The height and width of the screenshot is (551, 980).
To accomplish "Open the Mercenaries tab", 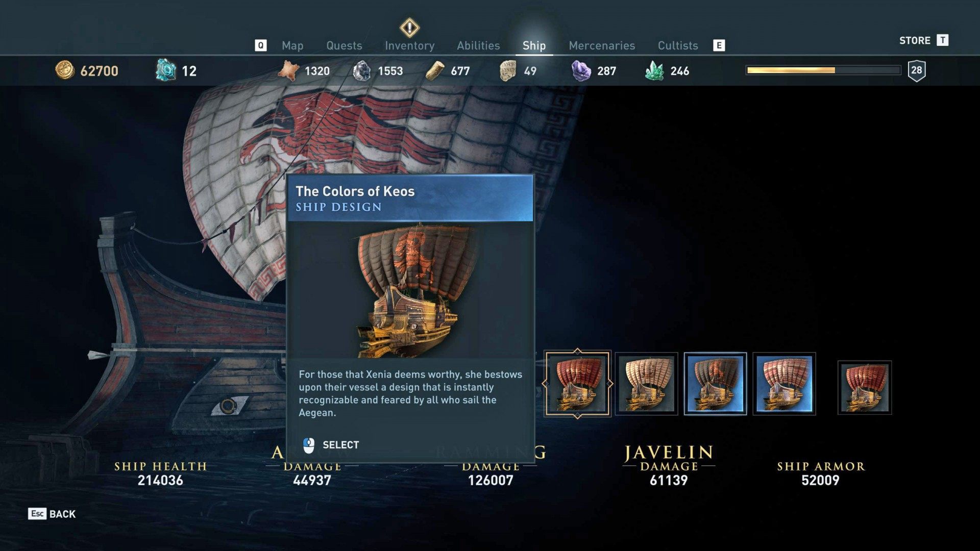I will tap(602, 45).
